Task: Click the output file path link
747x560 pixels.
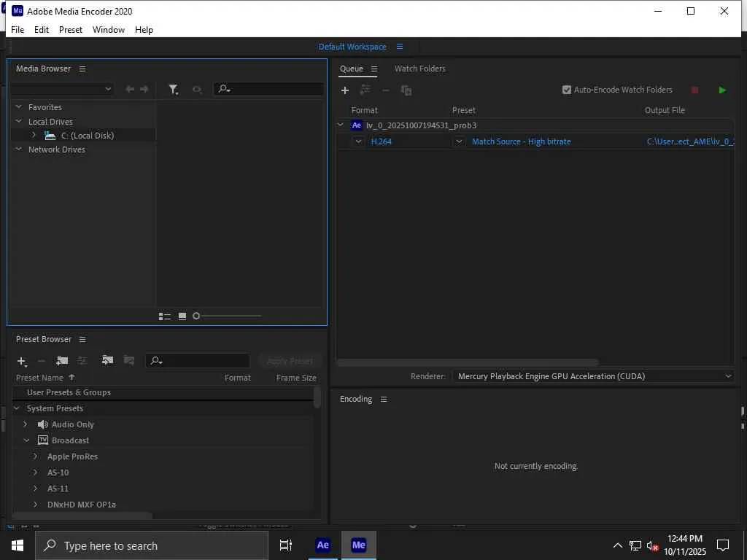Action: pyautogui.click(x=690, y=141)
